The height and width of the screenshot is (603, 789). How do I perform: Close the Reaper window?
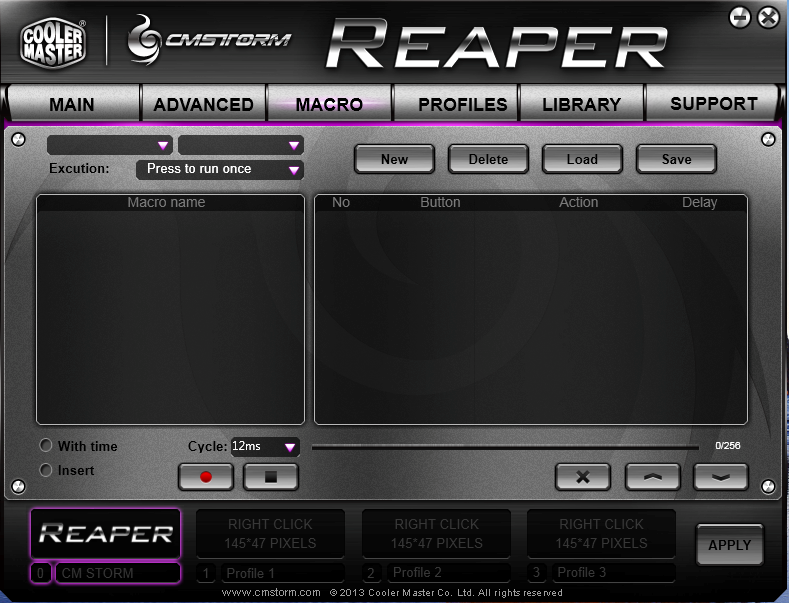point(768,18)
